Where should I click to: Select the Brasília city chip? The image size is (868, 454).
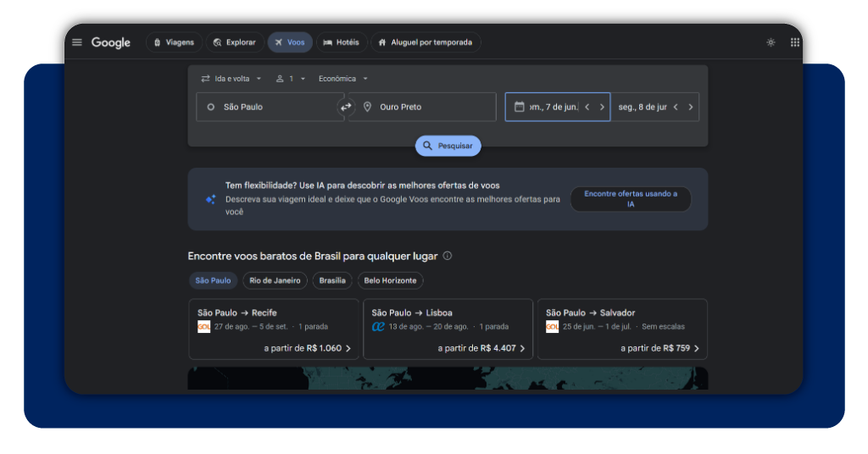click(332, 281)
